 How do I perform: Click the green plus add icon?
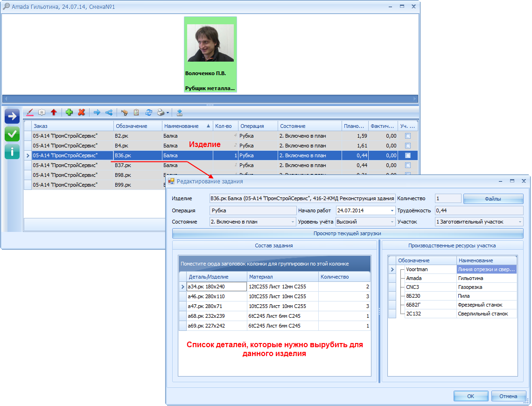(x=69, y=112)
